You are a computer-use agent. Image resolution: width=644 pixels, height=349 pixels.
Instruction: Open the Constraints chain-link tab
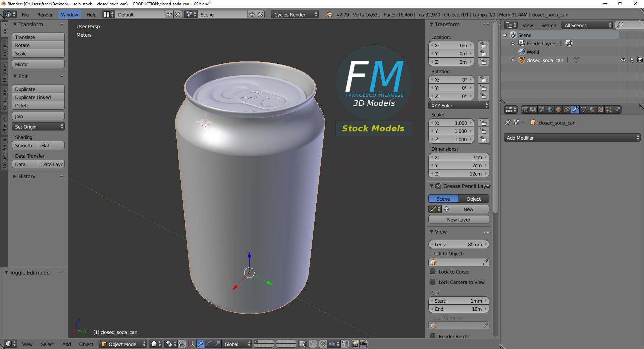click(567, 109)
